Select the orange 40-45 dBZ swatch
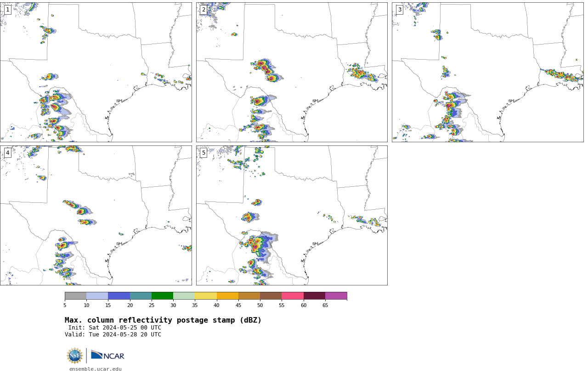588x374 pixels. coord(227,296)
